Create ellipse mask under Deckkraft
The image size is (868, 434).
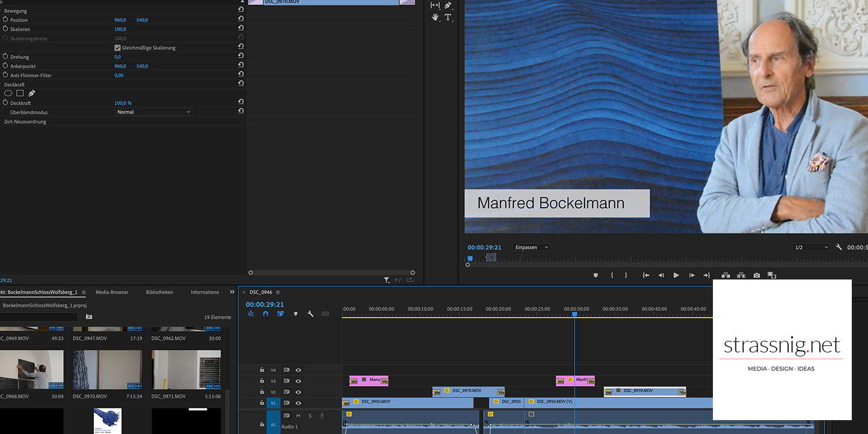click(8, 93)
